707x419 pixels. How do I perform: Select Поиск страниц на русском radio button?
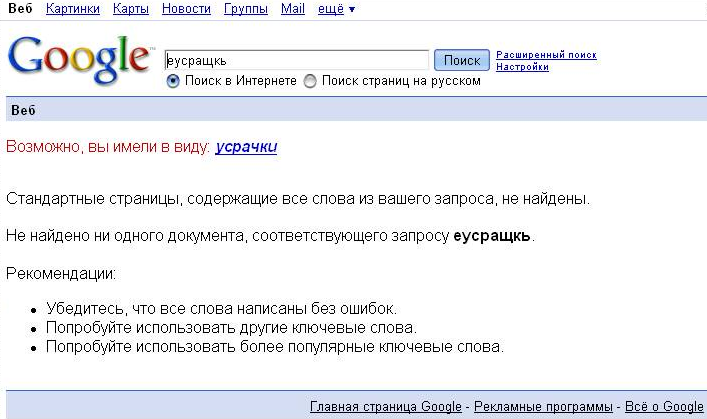click(x=310, y=82)
